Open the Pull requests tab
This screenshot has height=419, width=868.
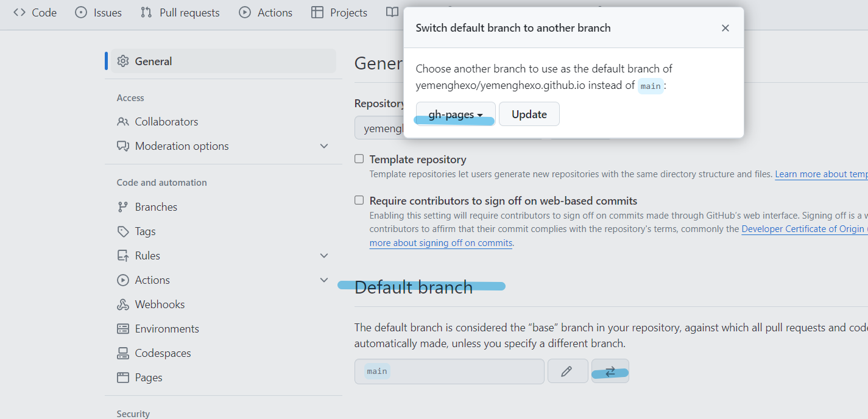click(180, 13)
